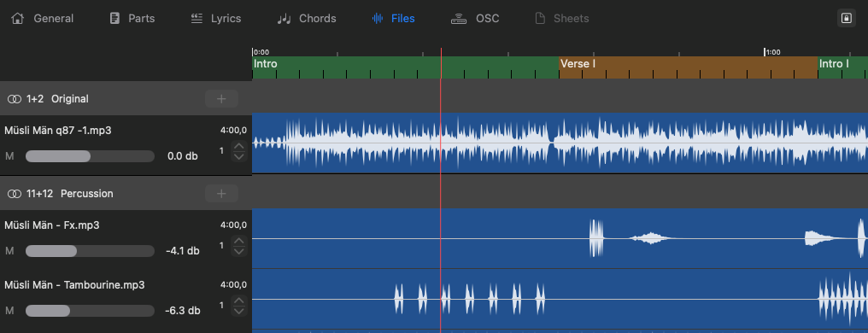Open the Lyrics tab
The width and height of the screenshot is (868, 333).
[216, 18]
